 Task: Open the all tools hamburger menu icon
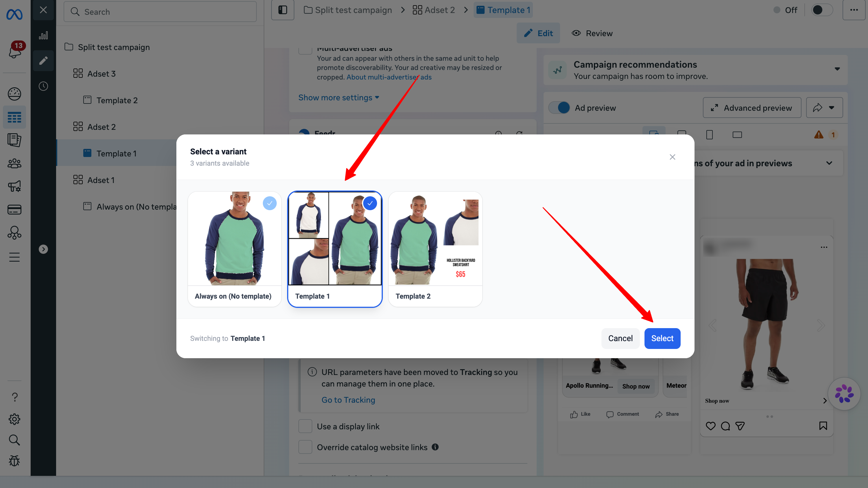pyautogui.click(x=14, y=257)
